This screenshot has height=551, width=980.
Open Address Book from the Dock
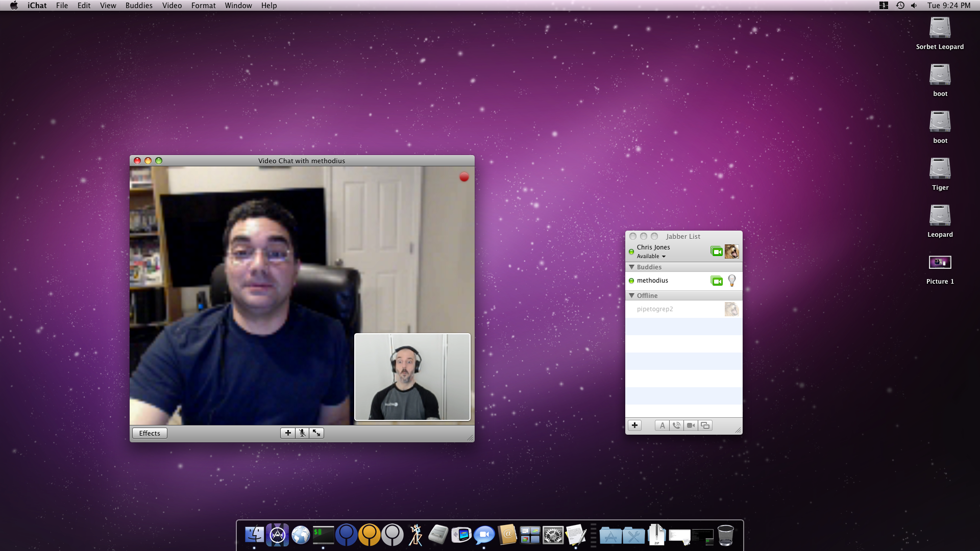[507, 535]
